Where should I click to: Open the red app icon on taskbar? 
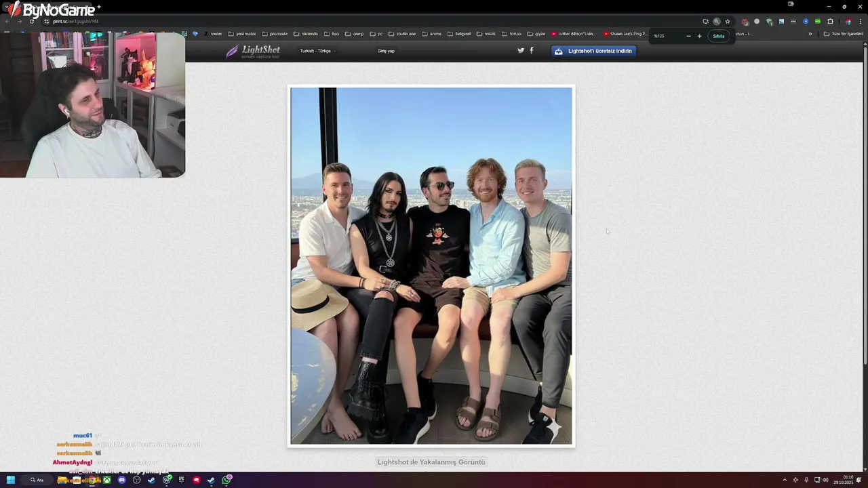coord(196,480)
